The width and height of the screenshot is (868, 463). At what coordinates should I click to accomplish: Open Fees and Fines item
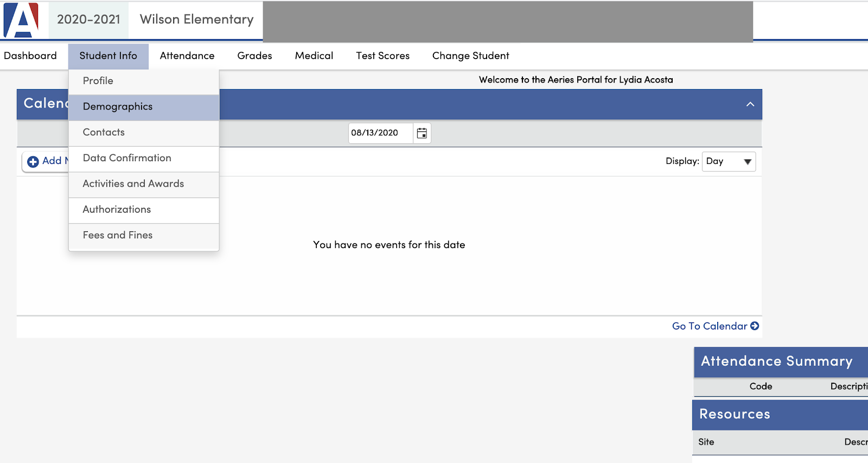click(x=118, y=235)
